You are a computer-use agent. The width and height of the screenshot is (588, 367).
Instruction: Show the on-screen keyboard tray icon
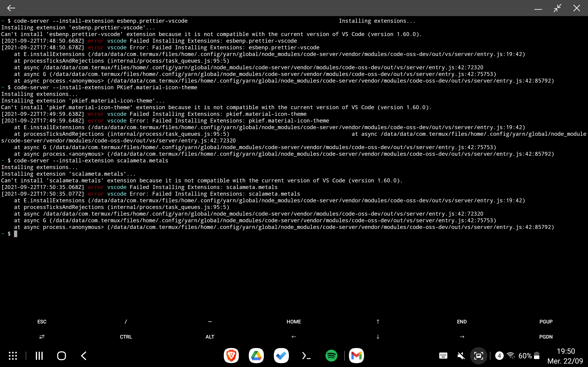(443, 356)
